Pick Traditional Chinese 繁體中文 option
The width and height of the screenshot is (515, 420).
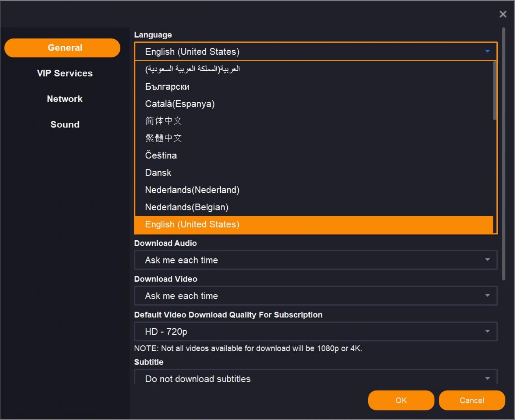164,138
